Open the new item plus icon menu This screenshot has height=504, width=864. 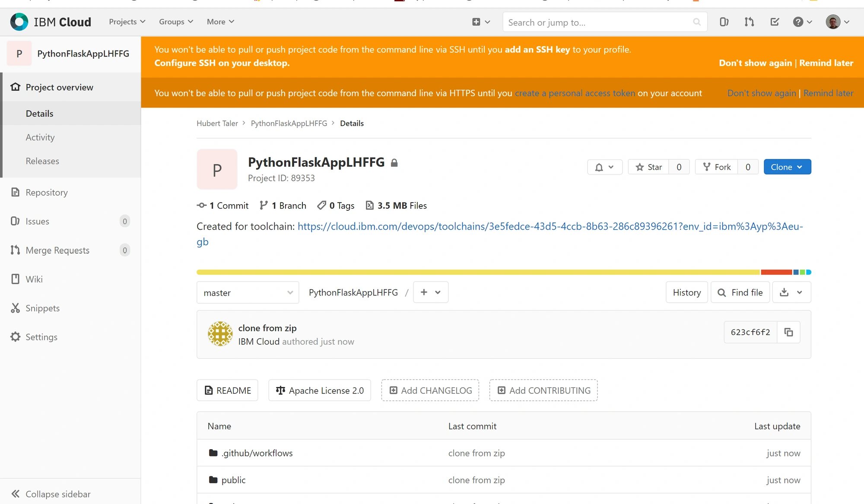point(481,22)
